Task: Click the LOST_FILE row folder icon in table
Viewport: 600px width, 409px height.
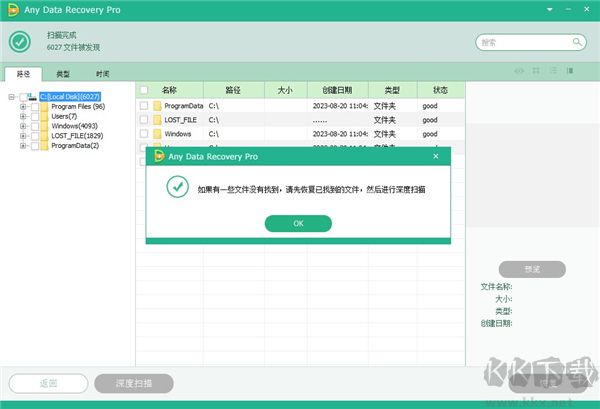Action: point(157,120)
